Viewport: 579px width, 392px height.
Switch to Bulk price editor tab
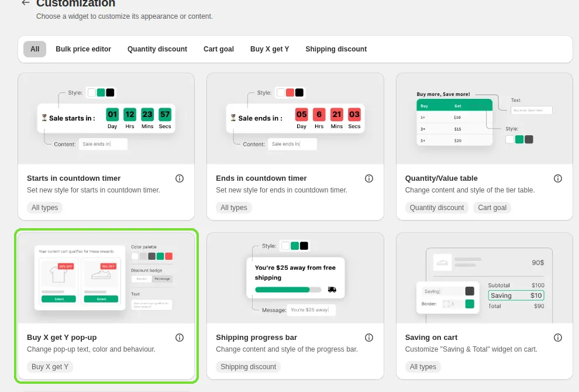coord(84,49)
